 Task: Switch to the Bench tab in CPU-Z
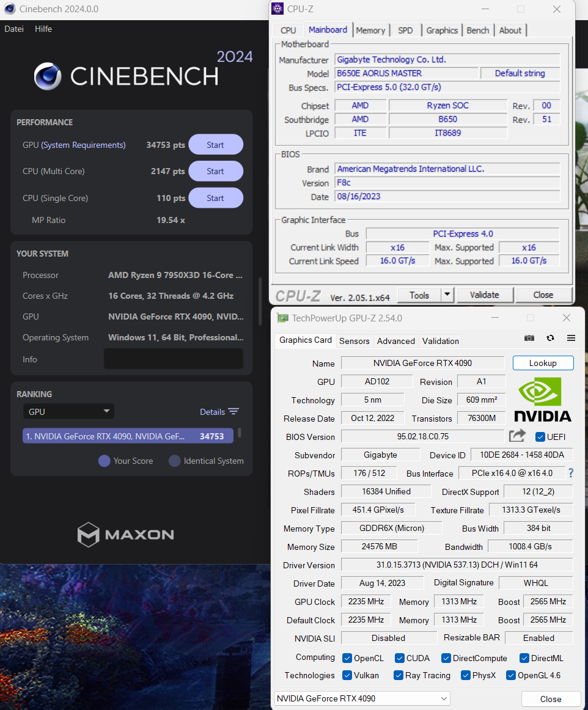[477, 31]
